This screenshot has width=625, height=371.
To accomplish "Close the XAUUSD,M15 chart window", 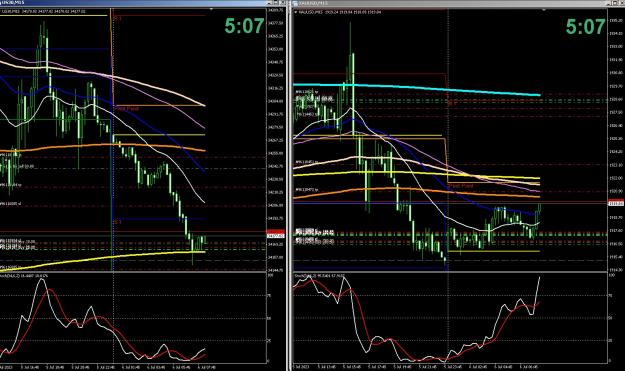I will tap(622, 3).
